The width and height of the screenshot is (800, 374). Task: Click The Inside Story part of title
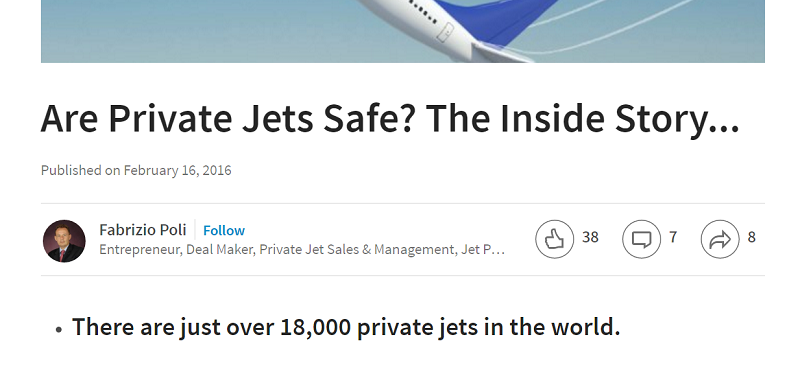pos(583,119)
